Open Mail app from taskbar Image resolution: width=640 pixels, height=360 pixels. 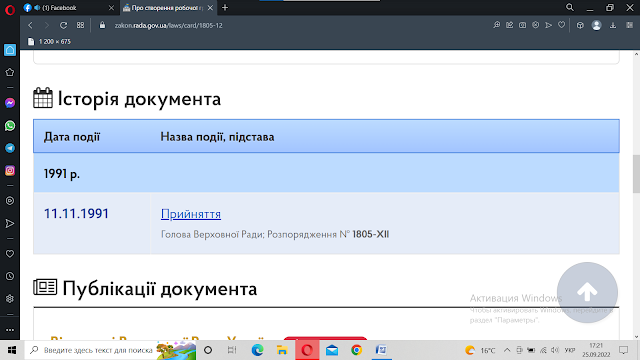click(x=332, y=350)
